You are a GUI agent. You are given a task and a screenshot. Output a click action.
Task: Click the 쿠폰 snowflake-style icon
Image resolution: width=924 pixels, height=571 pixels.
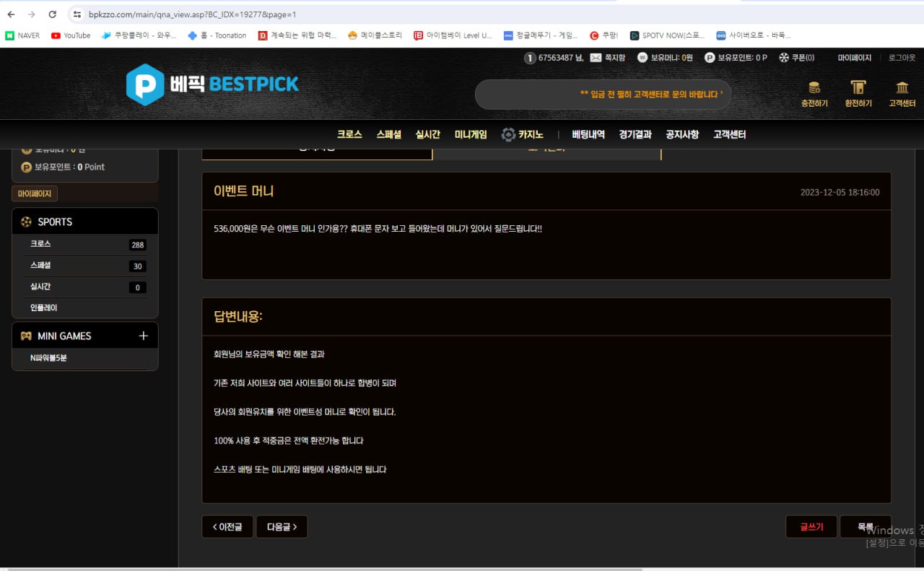coord(784,58)
